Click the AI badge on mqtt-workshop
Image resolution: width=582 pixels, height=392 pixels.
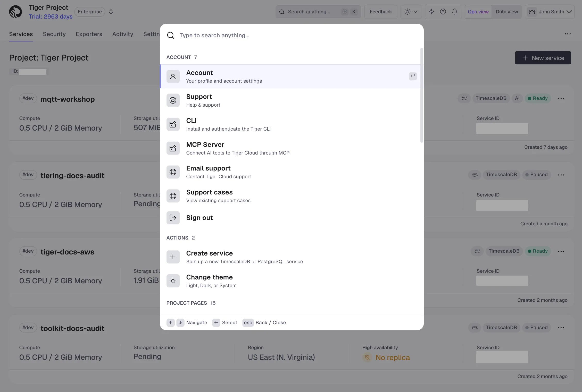pos(517,98)
